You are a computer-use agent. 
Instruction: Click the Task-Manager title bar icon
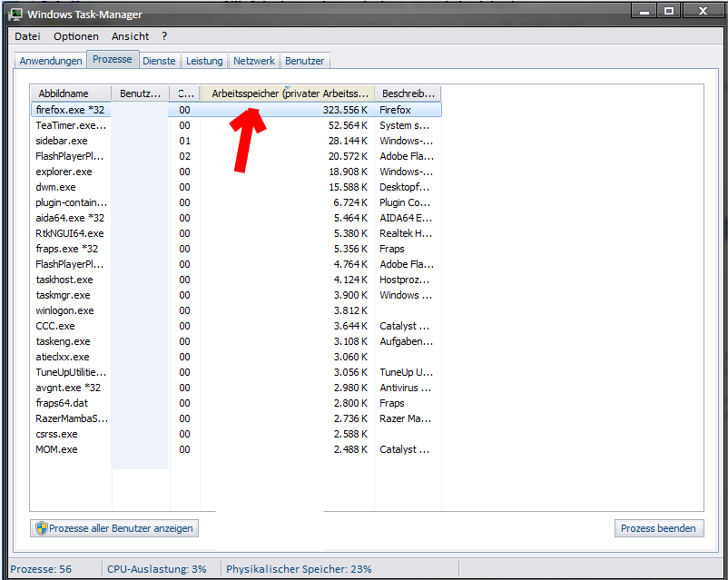15,14
